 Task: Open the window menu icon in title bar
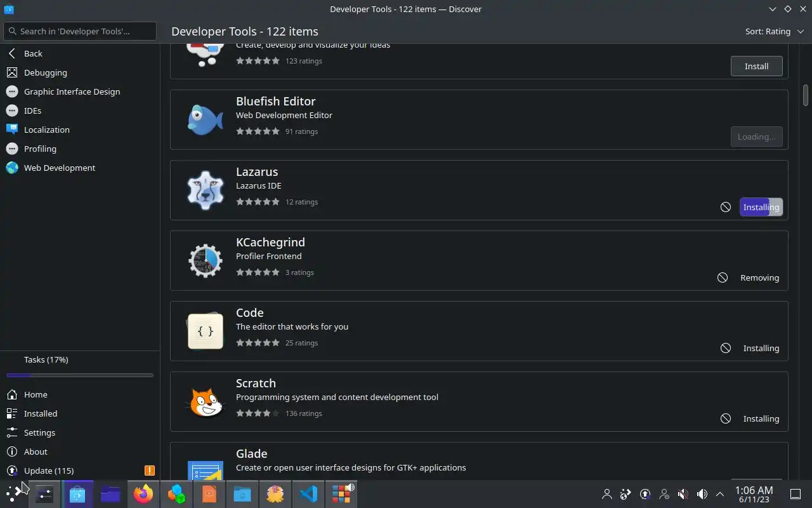point(8,9)
